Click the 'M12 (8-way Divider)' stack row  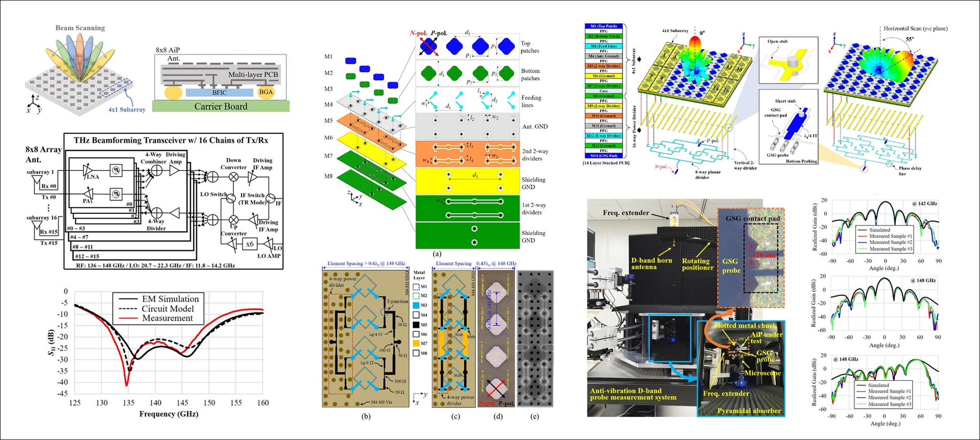click(604, 136)
